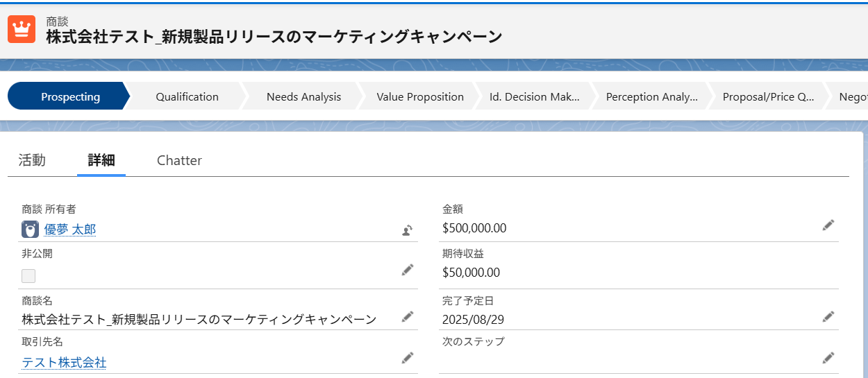
Task: Click the current Prospecting stage
Action: [70, 96]
